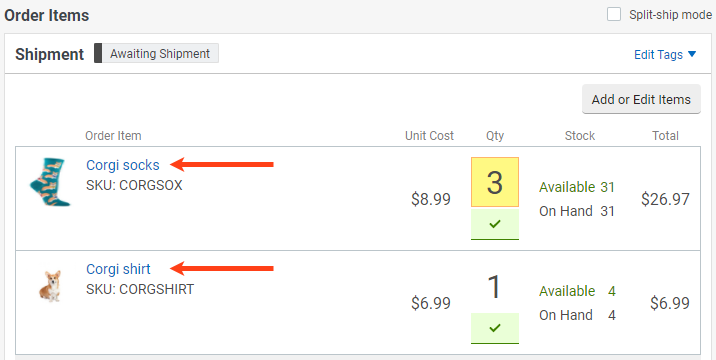Click the Awaiting Shipment status tag

click(x=160, y=53)
